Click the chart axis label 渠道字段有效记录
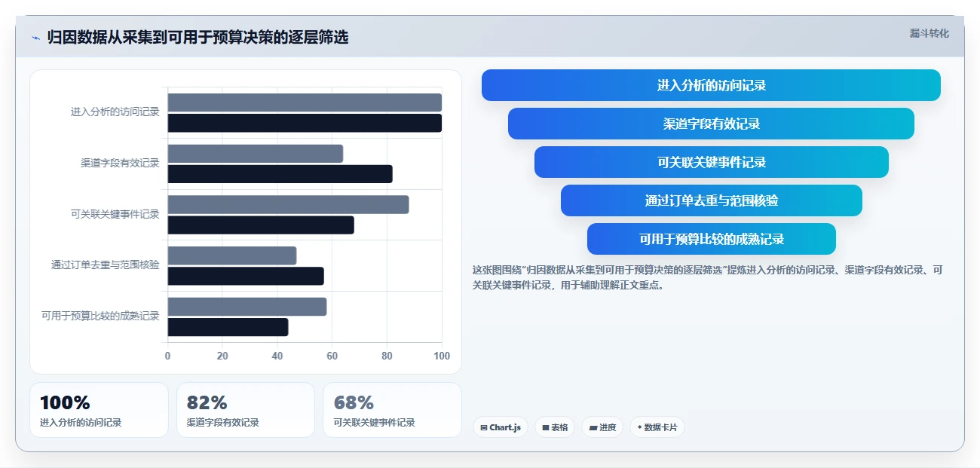The width and height of the screenshot is (980, 468). click(121, 163)
